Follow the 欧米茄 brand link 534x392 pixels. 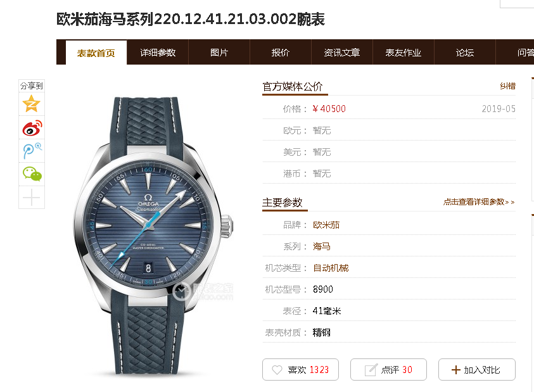pos(326,225)
